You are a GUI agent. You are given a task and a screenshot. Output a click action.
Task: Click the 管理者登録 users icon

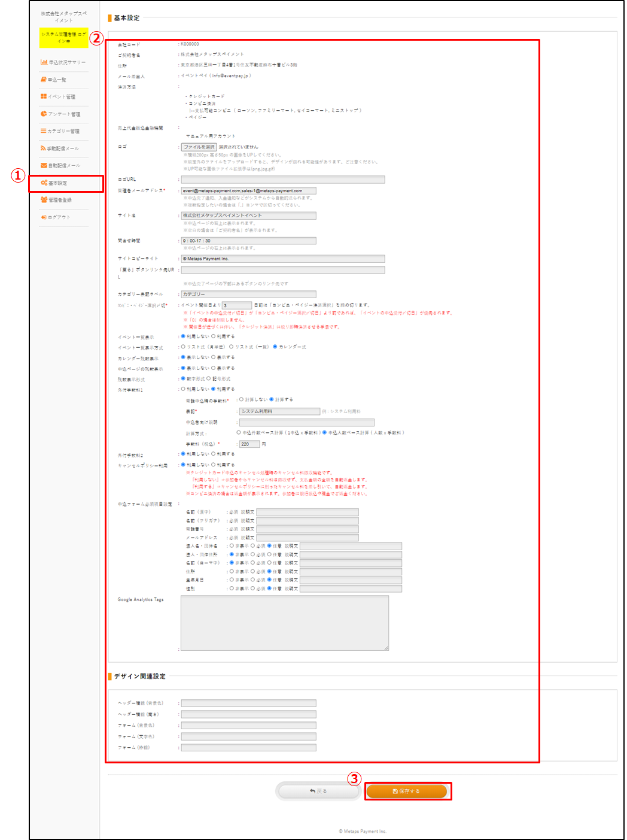(44, 200)
